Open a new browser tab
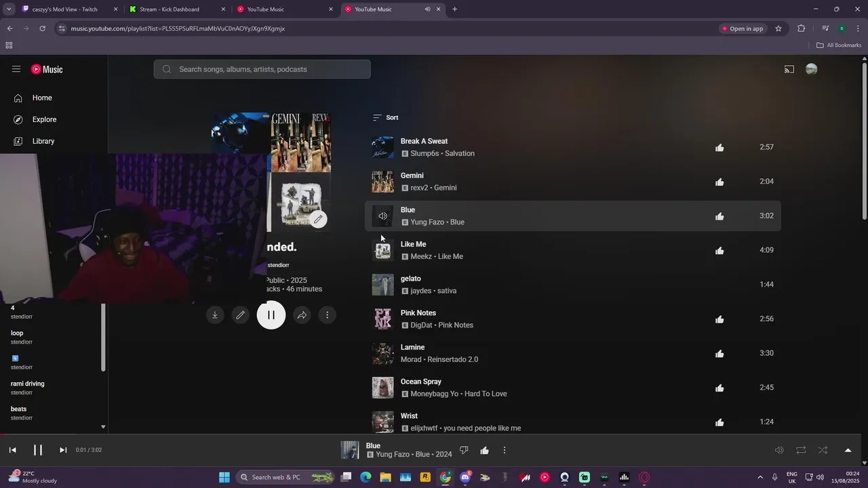This screenshot has width=868, height=488. [454, 9]
